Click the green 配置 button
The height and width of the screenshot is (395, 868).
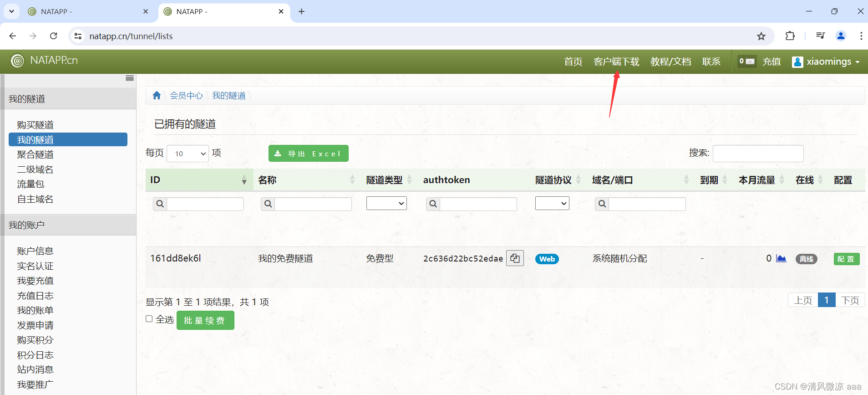tap(847, 259)
